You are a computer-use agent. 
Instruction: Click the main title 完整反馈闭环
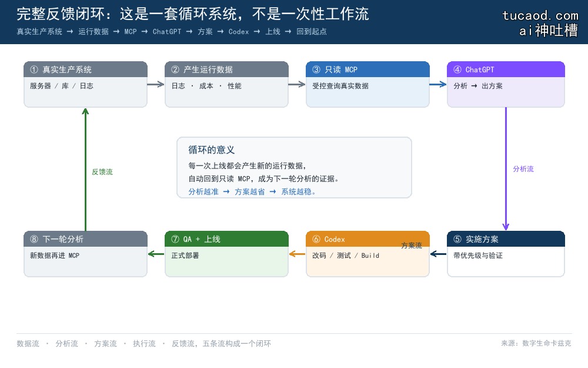[61, 14]
